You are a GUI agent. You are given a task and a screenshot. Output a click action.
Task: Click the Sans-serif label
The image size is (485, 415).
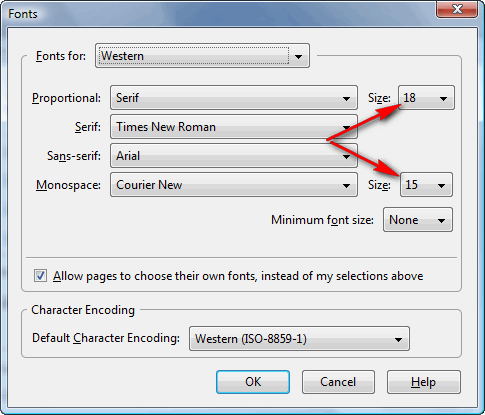74,156
